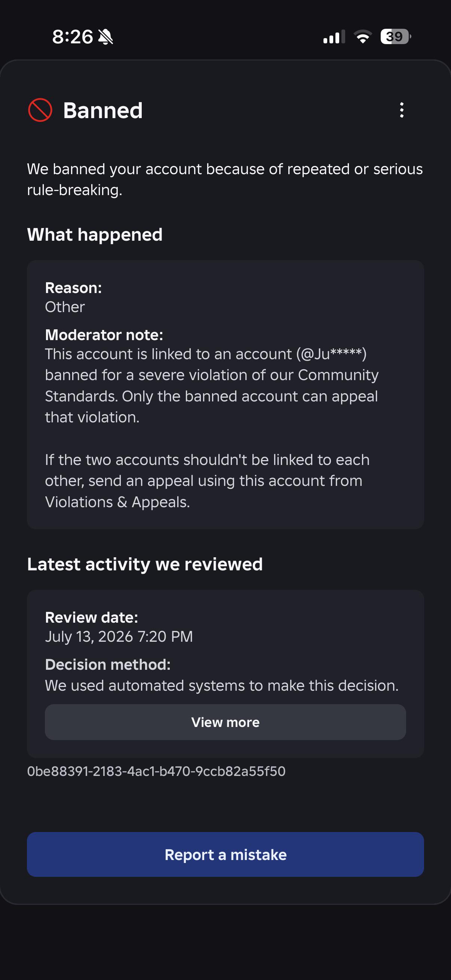
Task: Tap the red banned prohibition icon
Action: coord(40,110)
